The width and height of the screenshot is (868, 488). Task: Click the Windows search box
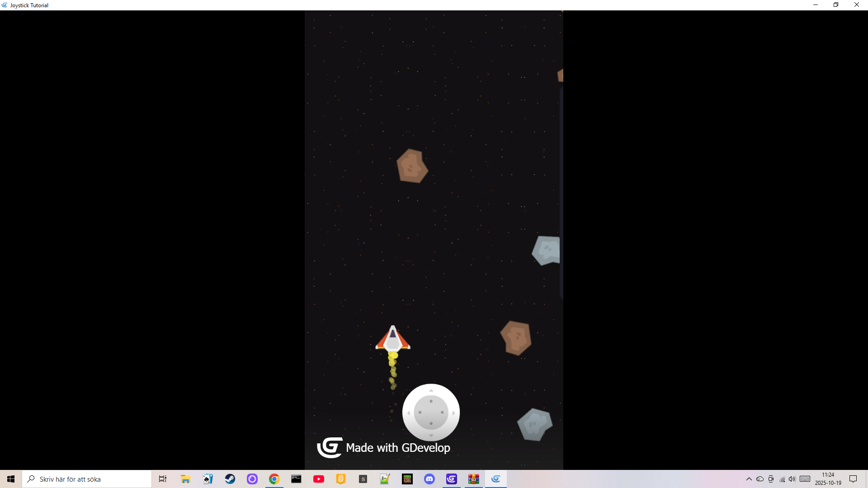pyautogui.click(x=87, y=479)
